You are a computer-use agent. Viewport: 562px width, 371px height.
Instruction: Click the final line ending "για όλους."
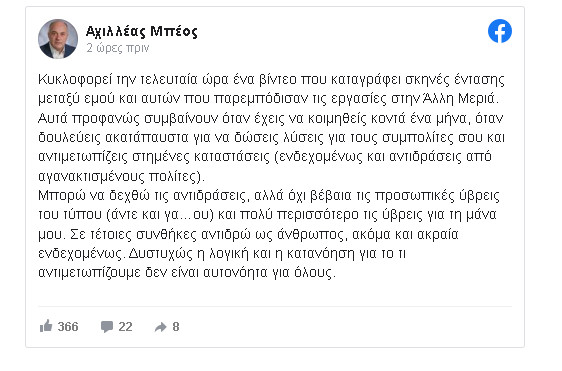coord(187,272)
